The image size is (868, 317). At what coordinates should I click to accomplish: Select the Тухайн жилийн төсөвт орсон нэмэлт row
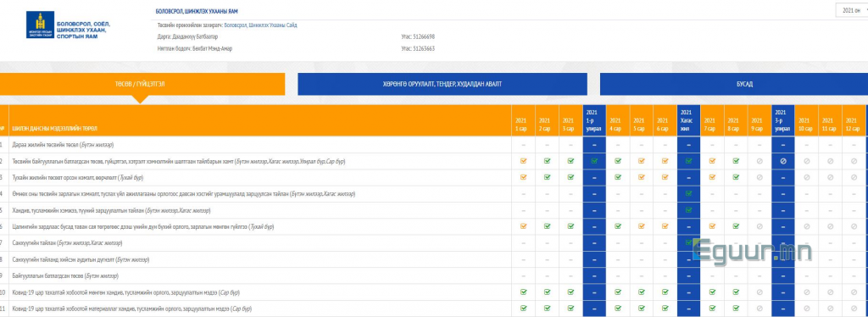pos(77,178)
